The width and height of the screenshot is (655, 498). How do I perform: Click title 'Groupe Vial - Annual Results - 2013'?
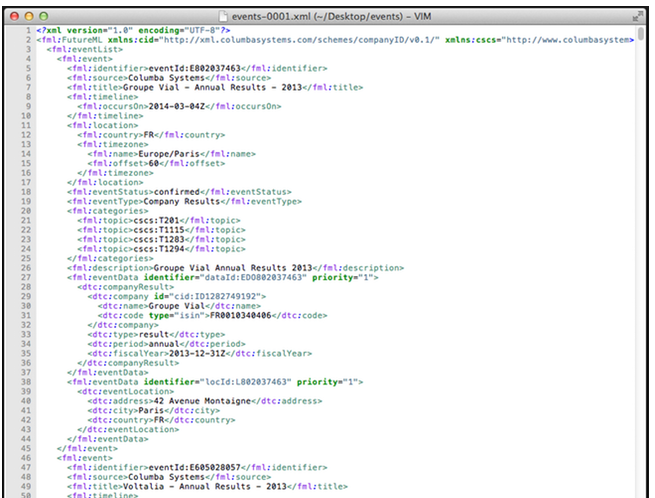point(212,87)
